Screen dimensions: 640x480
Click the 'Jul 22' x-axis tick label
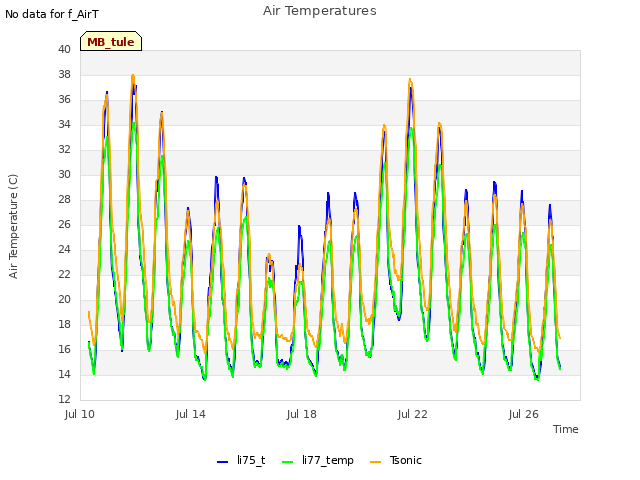click(x=413, y=414)
